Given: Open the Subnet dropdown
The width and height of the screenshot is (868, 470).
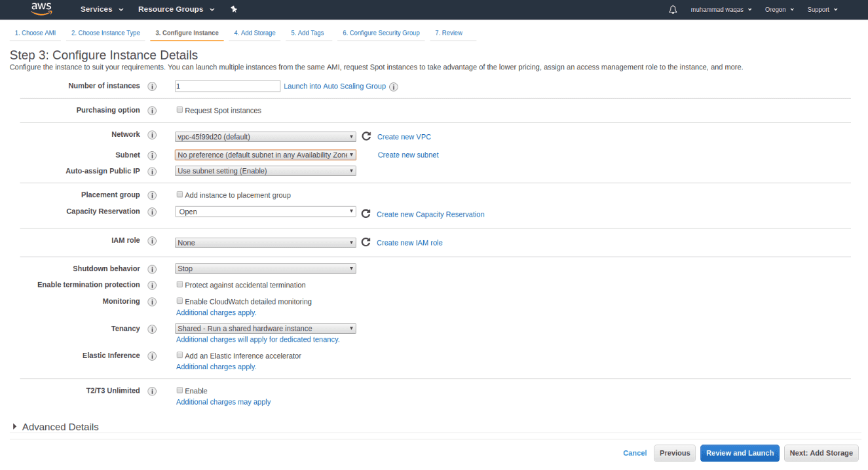Looking at the screenshot, I should tap(265, 155).
